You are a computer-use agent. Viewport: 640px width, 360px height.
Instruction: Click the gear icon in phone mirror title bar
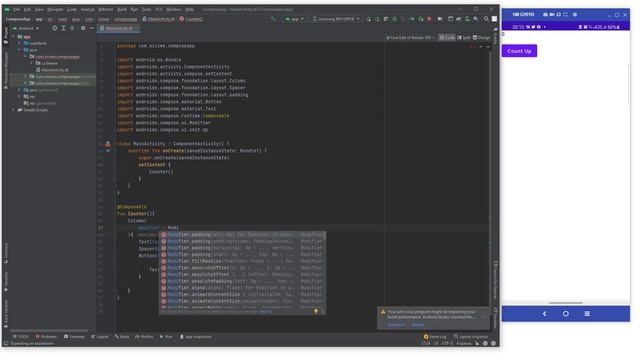point(575,15)
